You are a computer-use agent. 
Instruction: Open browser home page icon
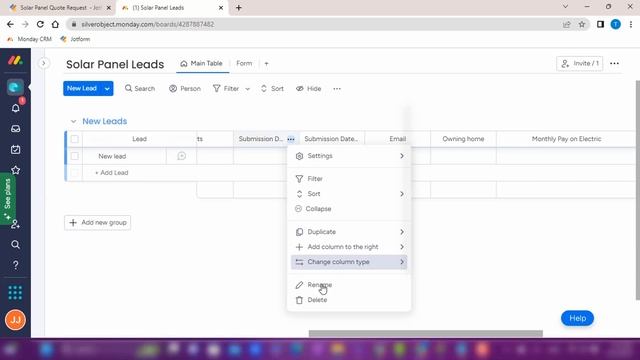[55, 24]
